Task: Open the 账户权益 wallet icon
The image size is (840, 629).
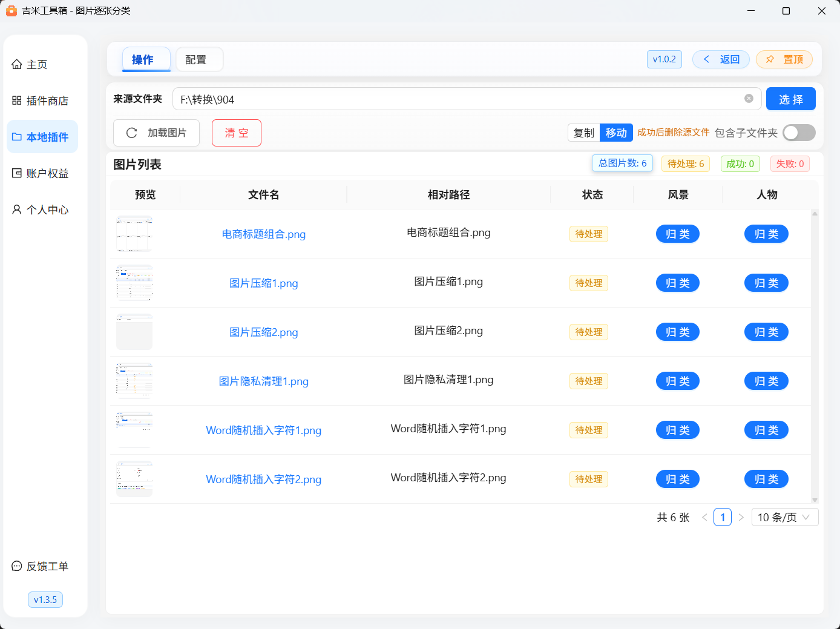Action: click(17, 173)
